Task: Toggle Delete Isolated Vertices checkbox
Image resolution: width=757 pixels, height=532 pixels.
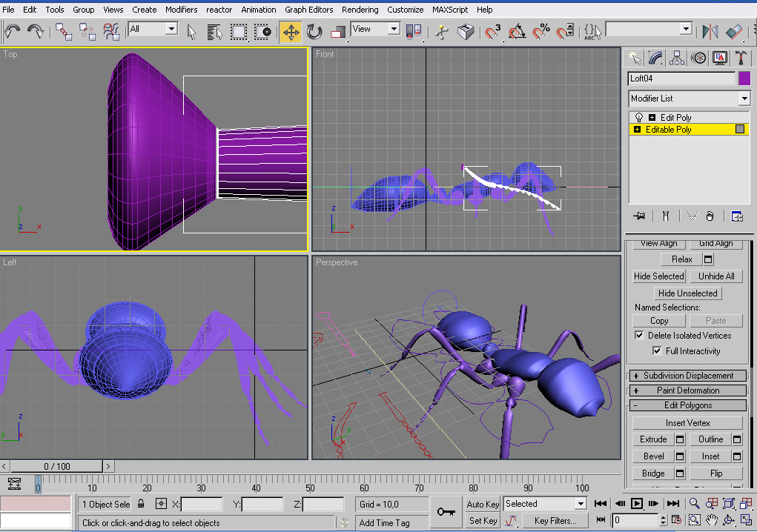Action: click(639, 335)
